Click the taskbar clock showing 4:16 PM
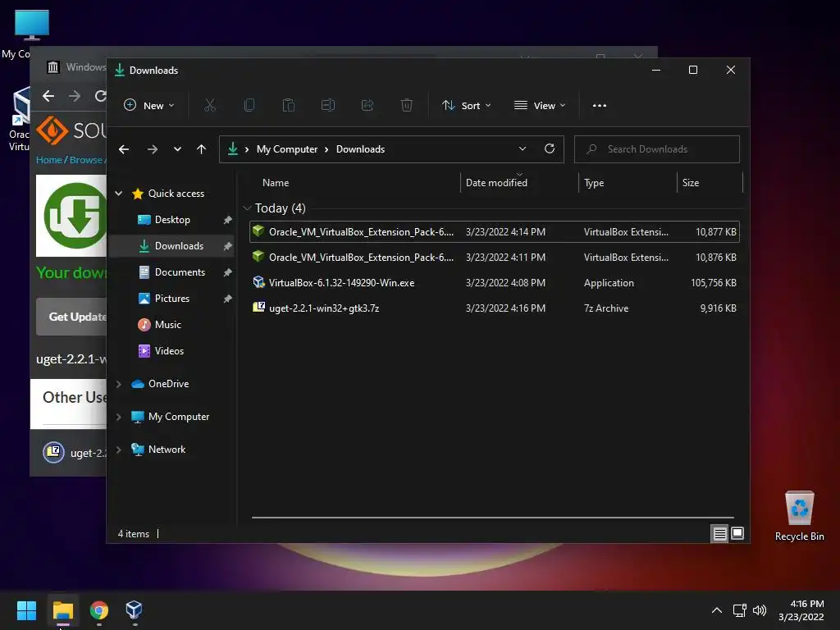Screen dimensions: 840x630 (801, 610)
